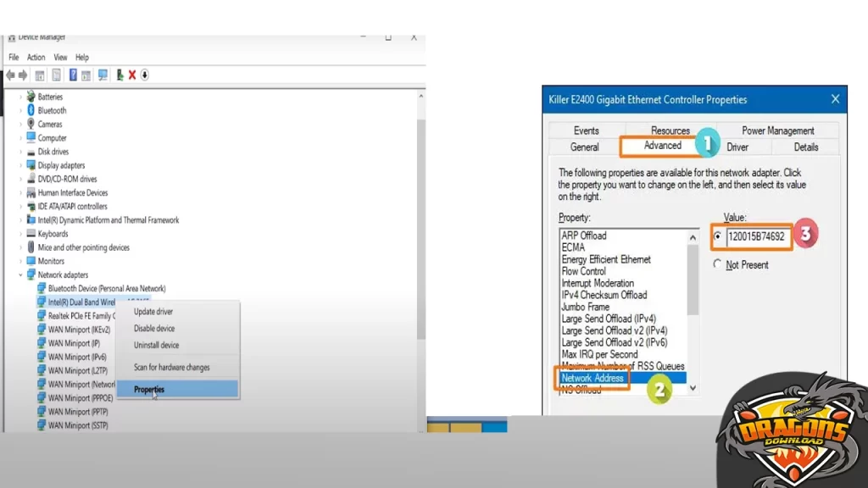This screenshot has height=488, width=868.
Task: Click the black down-arrow toolbar icon
Action: [x=145, y=75]
